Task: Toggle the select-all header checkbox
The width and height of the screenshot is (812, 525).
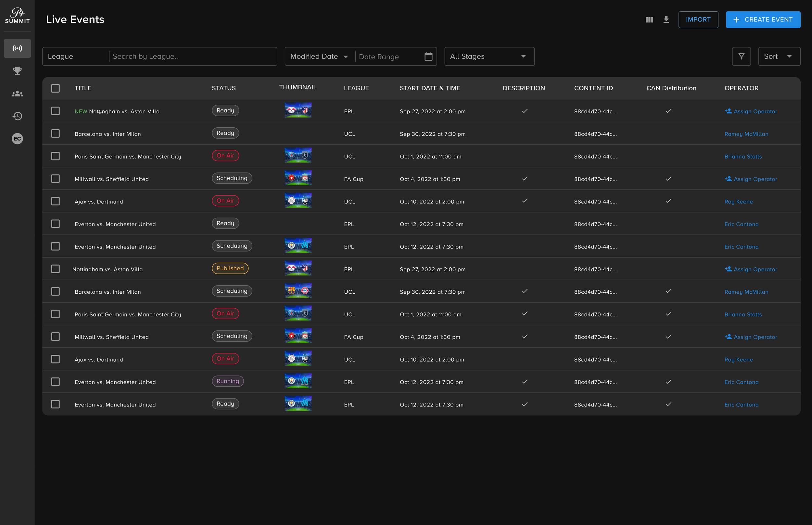Action: [55, 88]
